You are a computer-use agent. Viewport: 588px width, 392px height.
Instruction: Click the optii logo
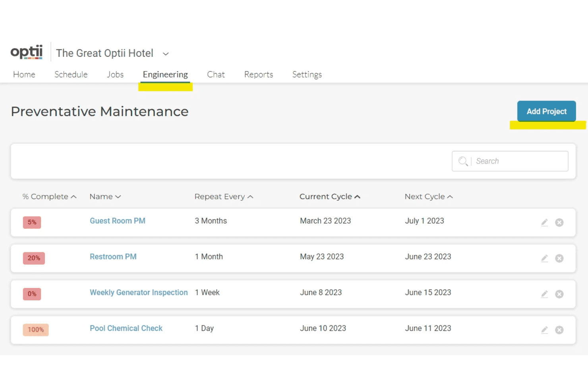pos(27,52)
